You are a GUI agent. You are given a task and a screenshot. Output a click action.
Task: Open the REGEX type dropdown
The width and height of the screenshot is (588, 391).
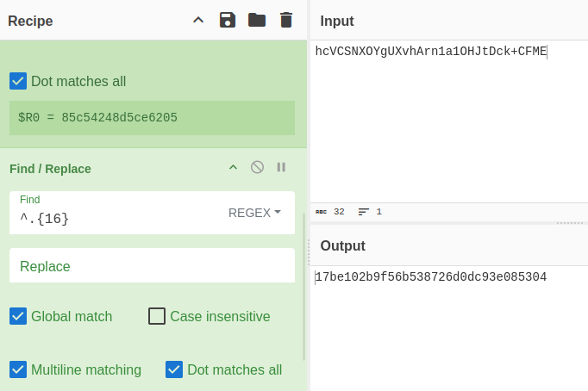[x=254, y=213]
